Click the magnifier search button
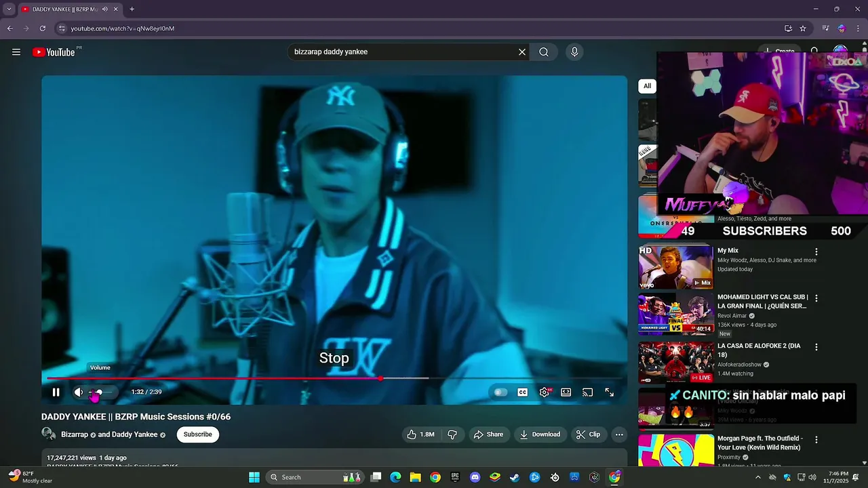The image size is (868, 488). click(544, 52)
